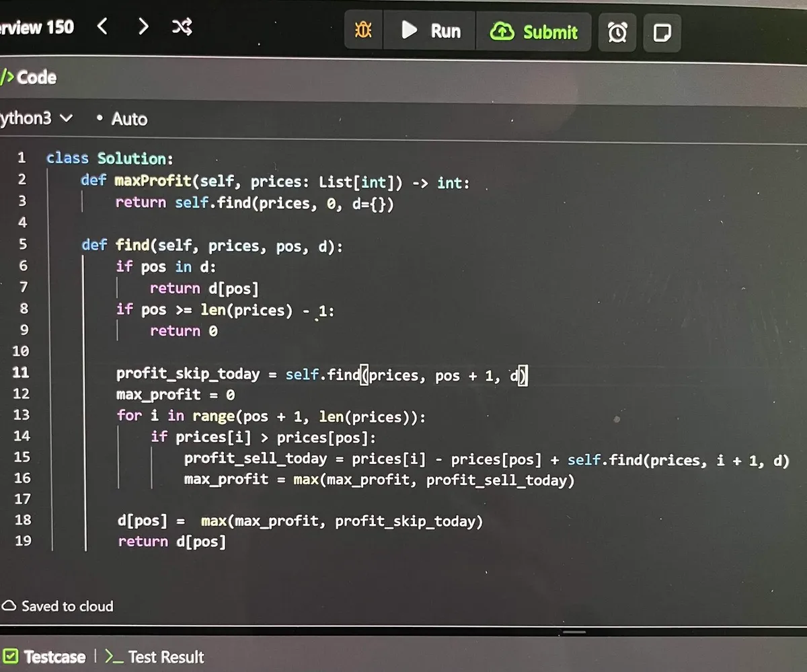Open the notes sticky icon
The width and height of the screenshot is (807, 672).
click(662, 32)
